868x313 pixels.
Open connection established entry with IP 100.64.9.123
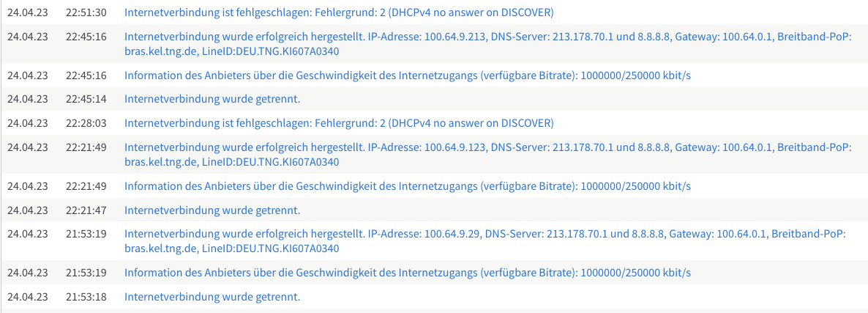pos(487,155)
